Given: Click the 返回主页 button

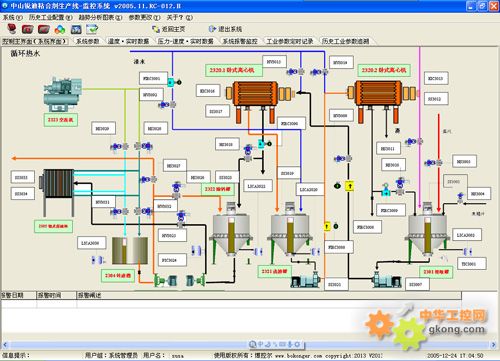Looking at the screenshot, I should click(169, 29).
